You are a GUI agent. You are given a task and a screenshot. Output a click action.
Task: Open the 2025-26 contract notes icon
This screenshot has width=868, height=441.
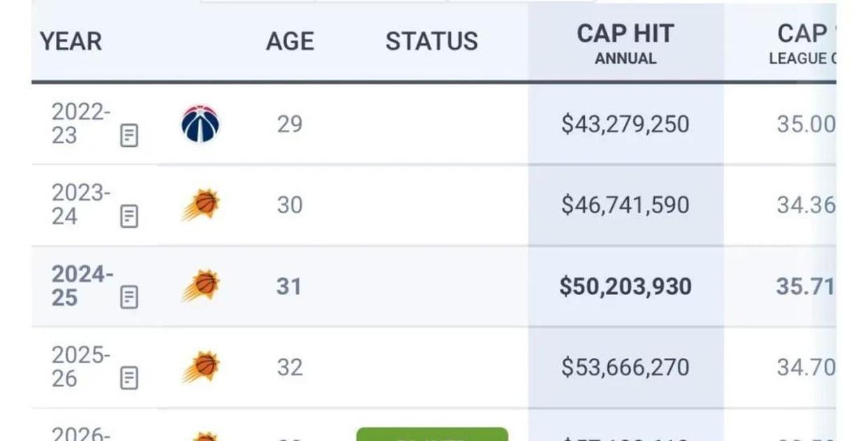129,378
